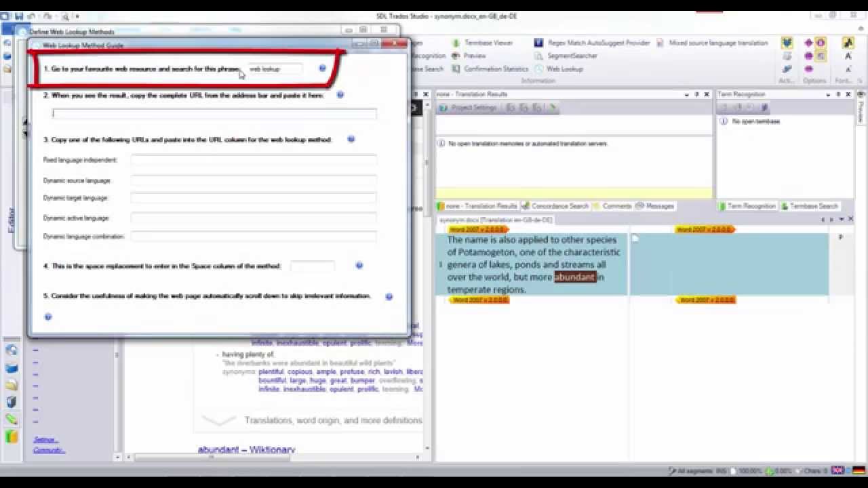
Task: Click the translation memories book icon in navigation
Action: 12,436
